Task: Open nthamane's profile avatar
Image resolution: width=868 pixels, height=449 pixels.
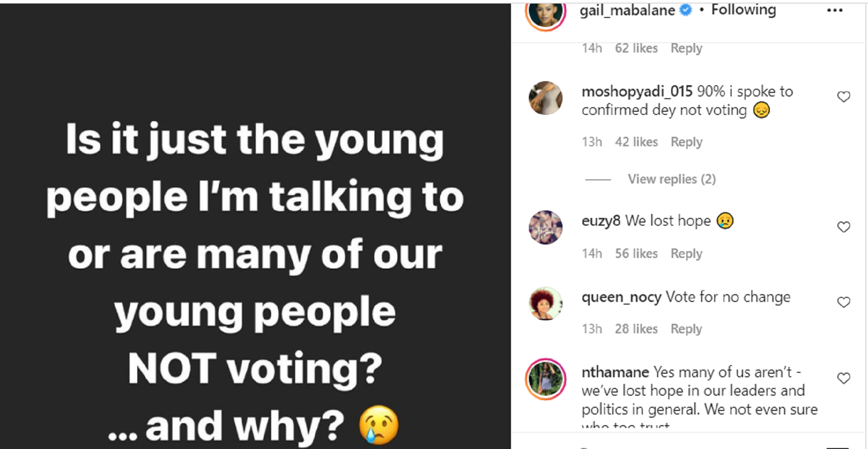Action: click(x=545, y=379)
